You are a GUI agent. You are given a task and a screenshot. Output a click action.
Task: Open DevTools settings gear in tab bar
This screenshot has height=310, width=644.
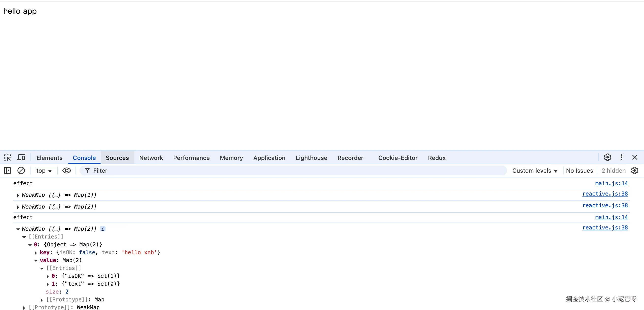point(608,157)
